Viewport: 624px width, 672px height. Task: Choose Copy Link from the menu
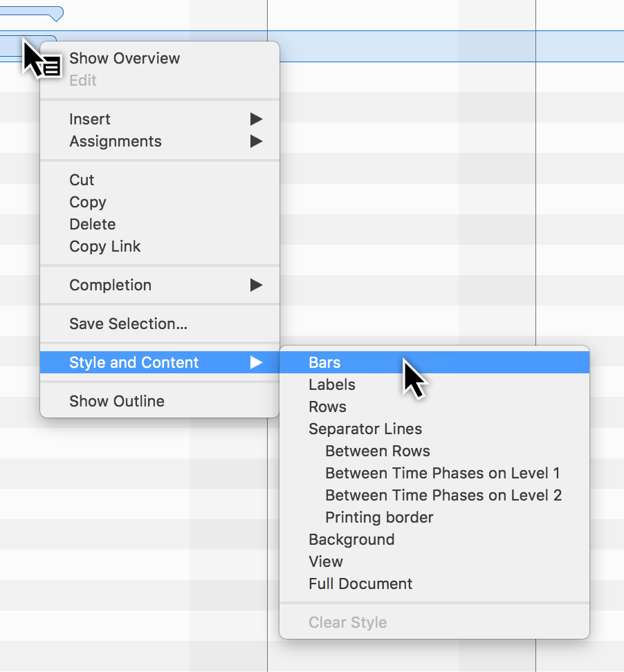click(104, 246)
